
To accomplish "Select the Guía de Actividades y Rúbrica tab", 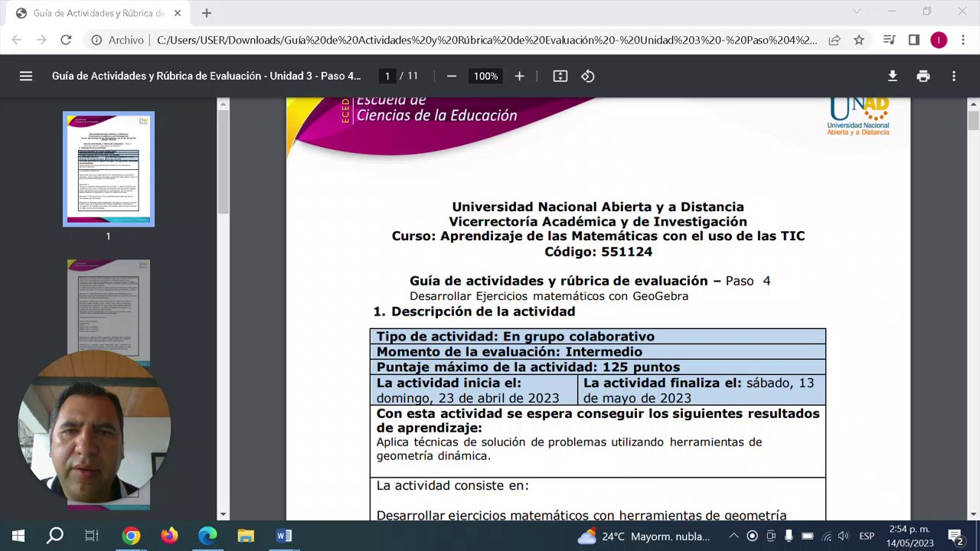I will (100, 13).
